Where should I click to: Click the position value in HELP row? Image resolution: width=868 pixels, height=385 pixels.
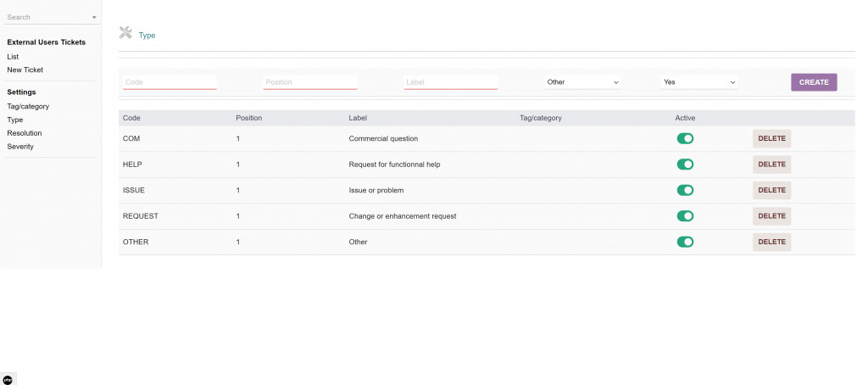pos(238,165)
